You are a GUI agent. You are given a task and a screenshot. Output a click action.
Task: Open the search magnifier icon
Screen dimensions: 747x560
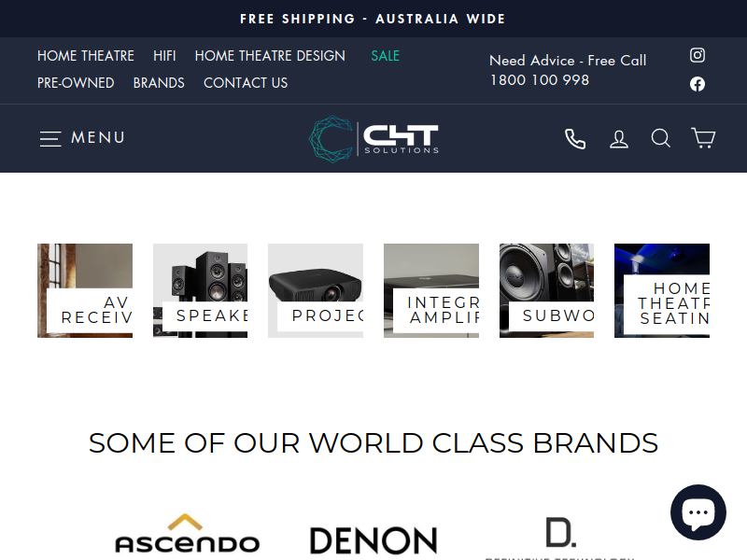pyautogui.click(x=661, y=138)
